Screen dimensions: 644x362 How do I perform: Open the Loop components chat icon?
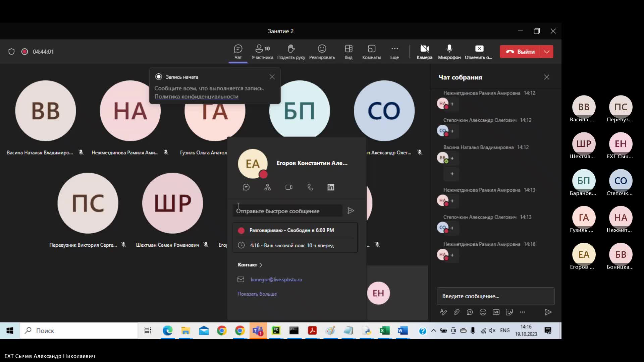point(470,312)
